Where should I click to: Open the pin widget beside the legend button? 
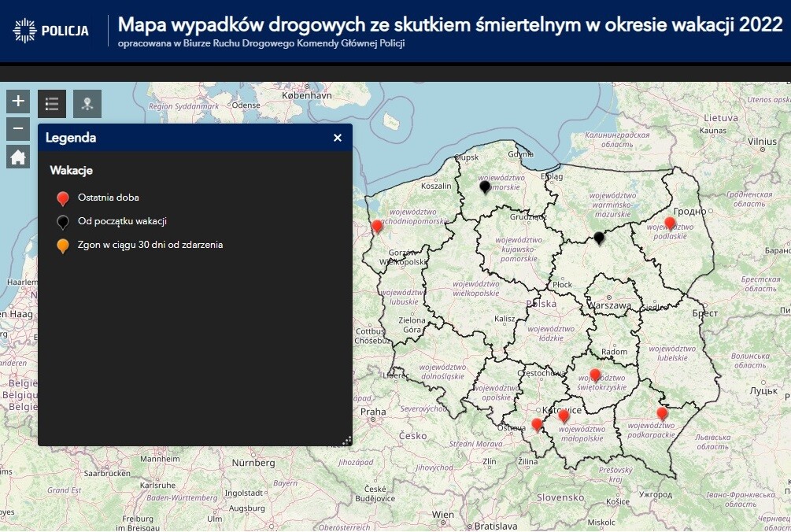click(87, 103)
